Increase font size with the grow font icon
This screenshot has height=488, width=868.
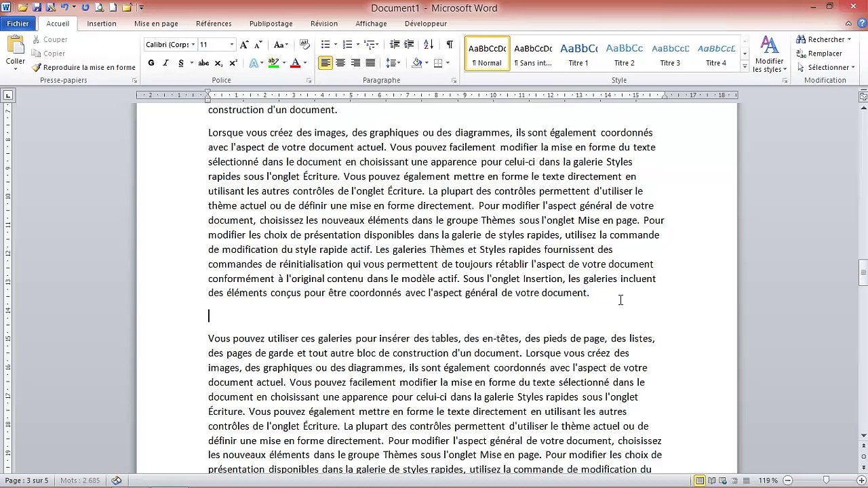click(244, 45)
